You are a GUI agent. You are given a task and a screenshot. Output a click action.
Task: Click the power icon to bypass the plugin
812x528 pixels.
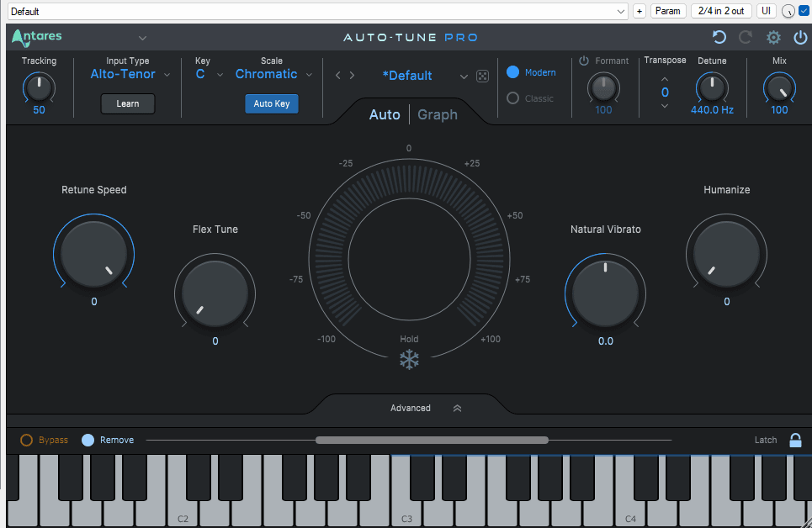pyautogui.click(x=800, y=37)
